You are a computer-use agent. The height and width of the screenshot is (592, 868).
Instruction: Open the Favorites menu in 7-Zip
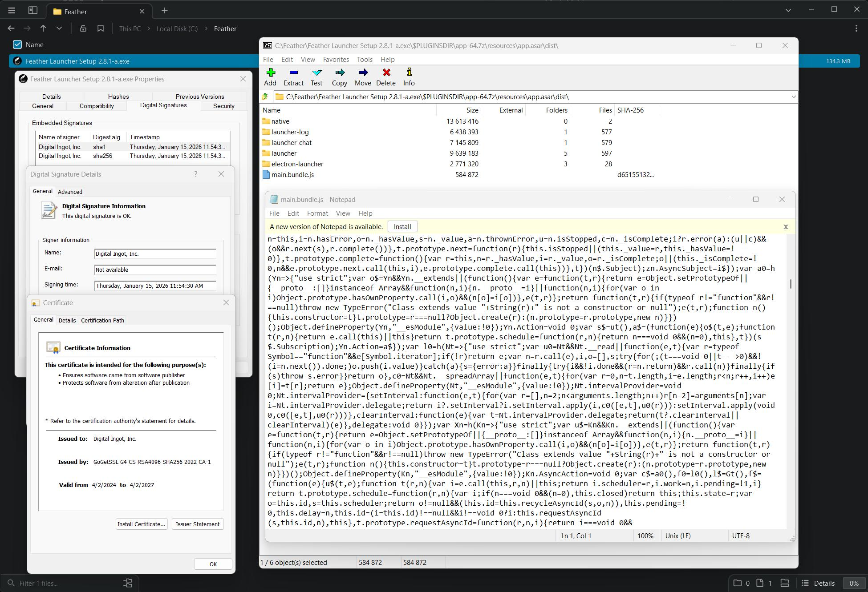click(336, 59)
